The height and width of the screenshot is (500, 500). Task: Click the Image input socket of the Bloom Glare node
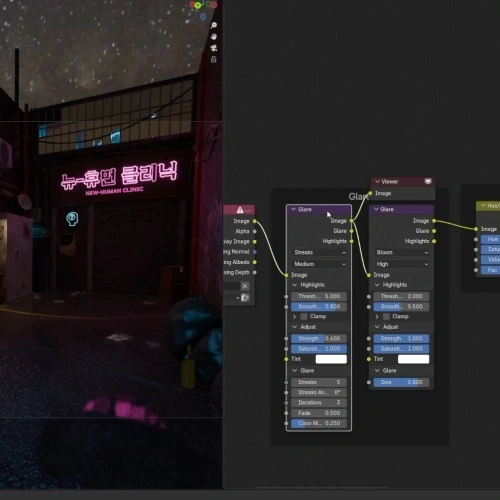tap(369, 275)
